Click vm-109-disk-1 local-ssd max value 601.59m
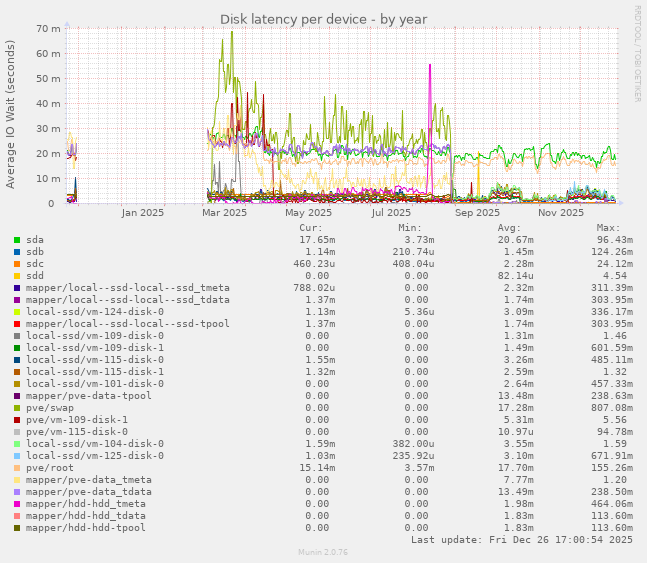This screenshot has width=647, height=563. click(612, 348)
